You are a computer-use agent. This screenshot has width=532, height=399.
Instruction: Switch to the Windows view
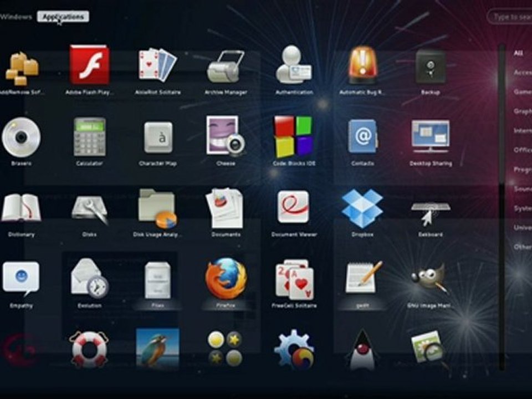tap(16, 17)
